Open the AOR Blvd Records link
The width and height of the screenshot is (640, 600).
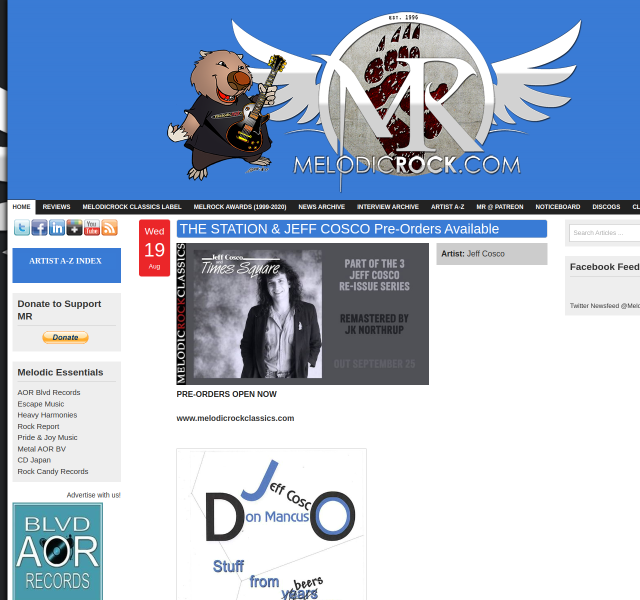click(49, 393)
